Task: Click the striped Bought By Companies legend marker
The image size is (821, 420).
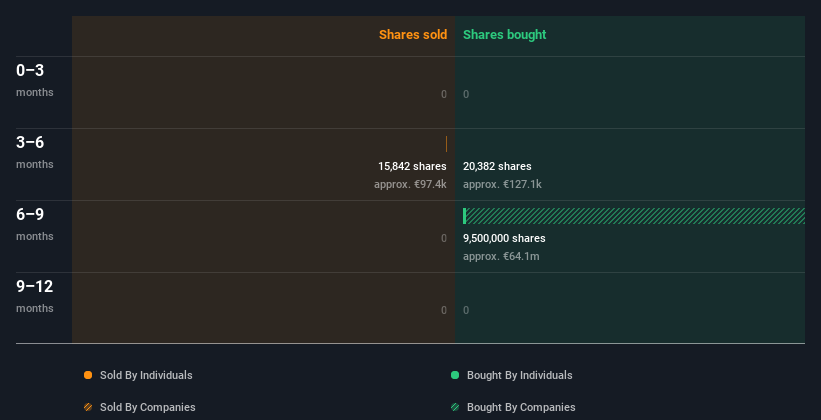Action: pos(455,407)
